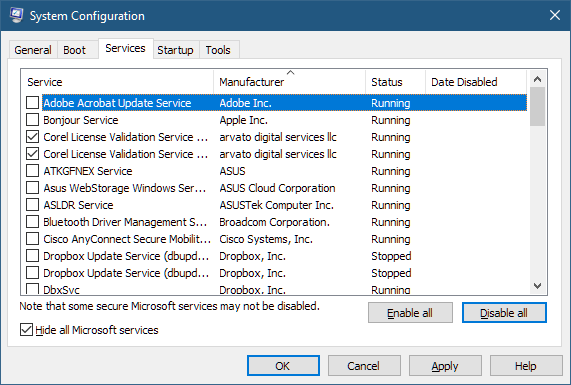Viewport: 571px width, 385px height.
Task: Click the scrollbar up arrow
Action: point(537,79)
